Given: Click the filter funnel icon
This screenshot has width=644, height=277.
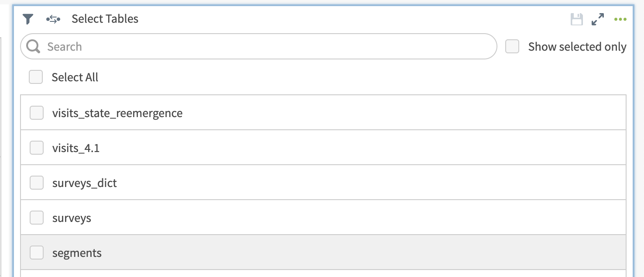Looking at the screenshot, I should click(x=28, y=19).
